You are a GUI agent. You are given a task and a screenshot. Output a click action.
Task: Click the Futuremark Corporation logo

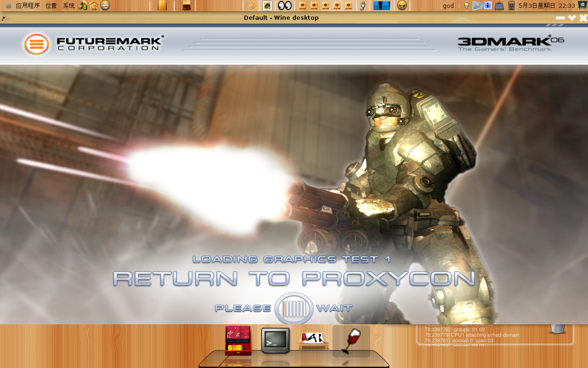(93, 44)
